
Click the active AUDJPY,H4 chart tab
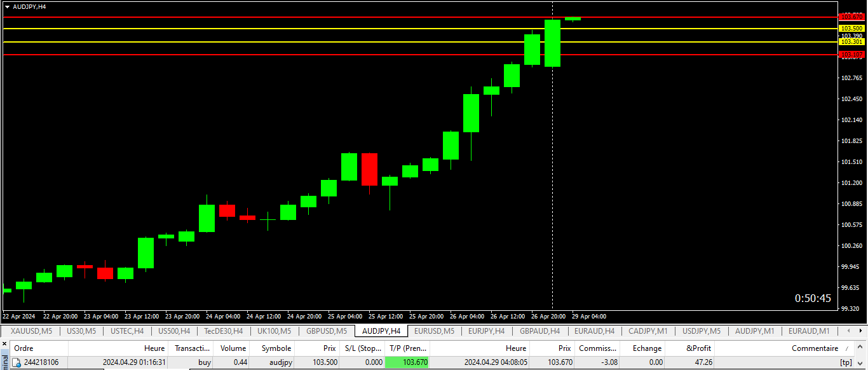click(x=381, y=331)
